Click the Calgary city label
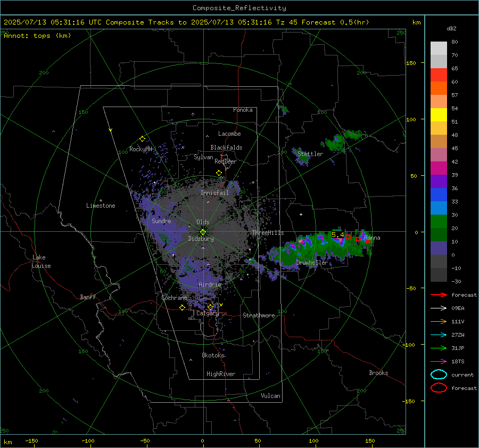Viewport: 479px width, 448px height. [x=208, y=313]
